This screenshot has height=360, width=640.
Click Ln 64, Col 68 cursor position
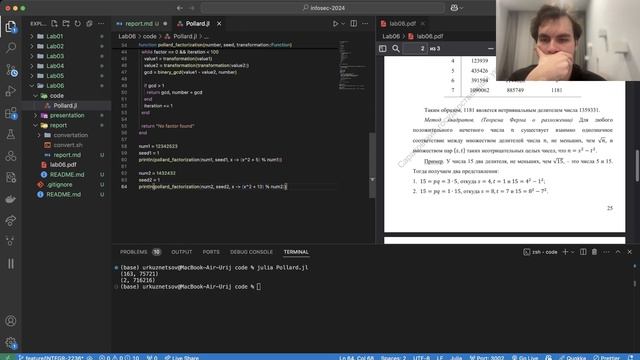click(x=356, y=358)
